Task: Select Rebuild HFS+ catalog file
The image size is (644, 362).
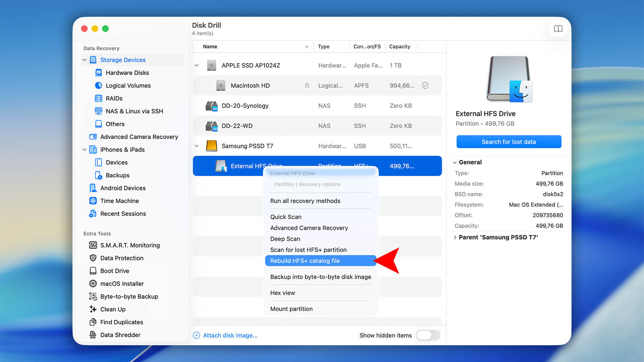Action: (x=305, y=261)
